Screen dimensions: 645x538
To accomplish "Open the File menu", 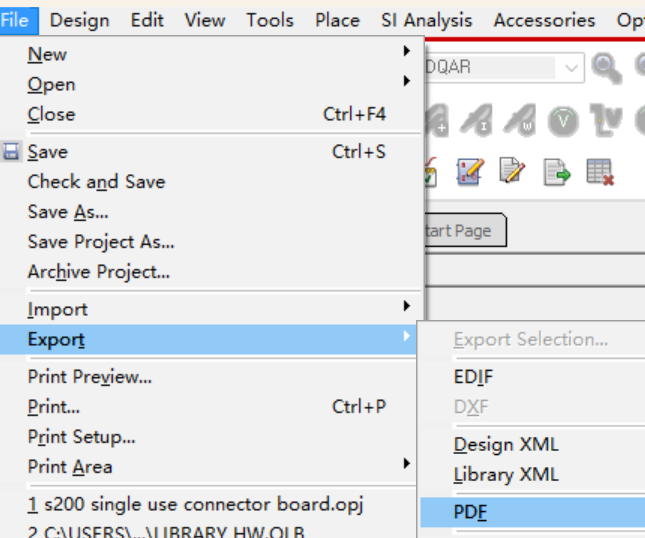I will (x=18, y=20).
